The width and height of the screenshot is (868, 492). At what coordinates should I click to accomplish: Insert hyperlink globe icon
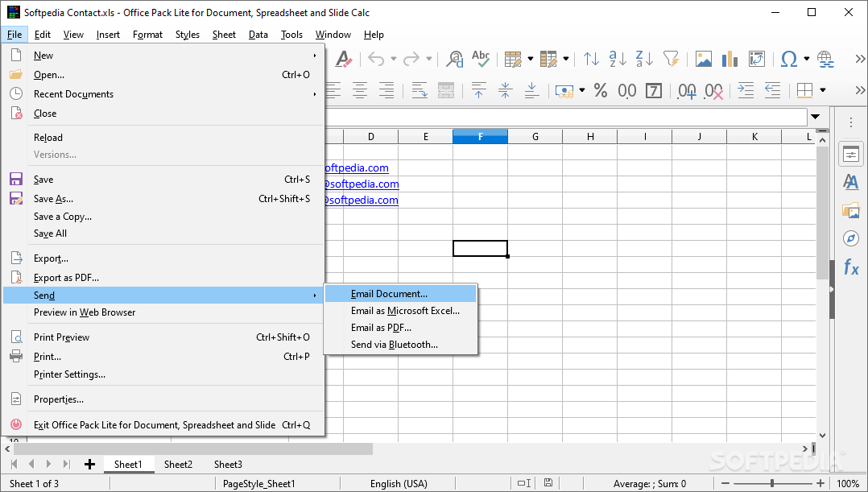click(x=825, y=59)
